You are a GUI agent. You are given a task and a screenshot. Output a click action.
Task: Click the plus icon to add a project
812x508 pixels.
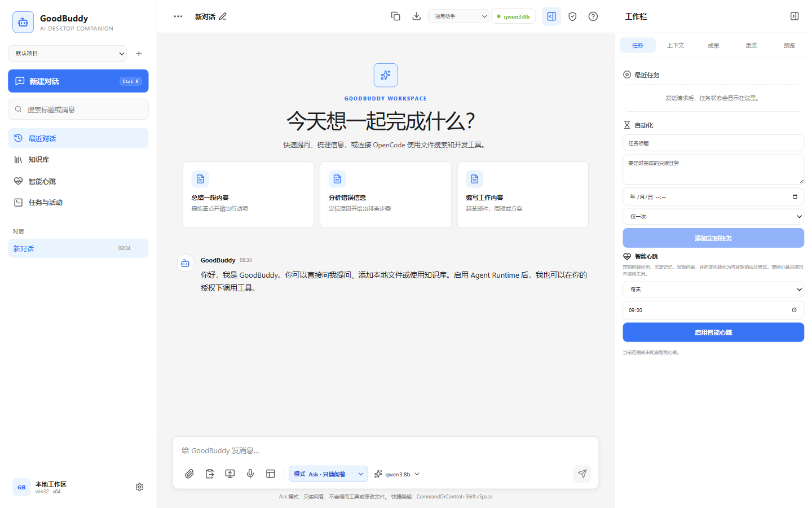[139, 54]
